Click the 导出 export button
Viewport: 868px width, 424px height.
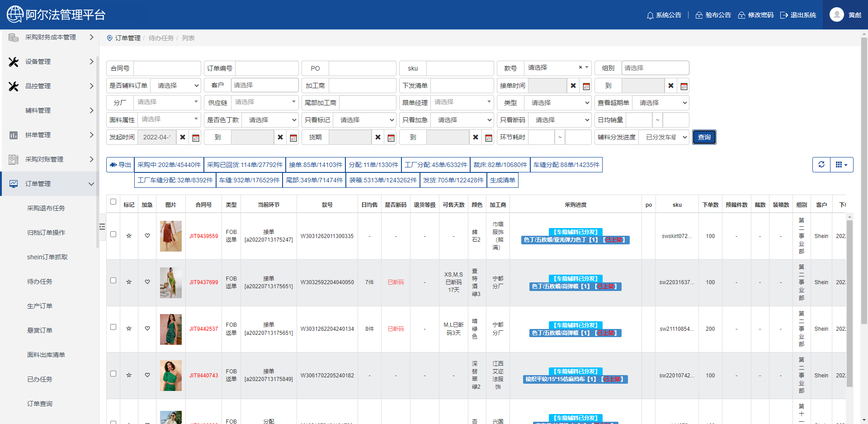coord(120,165)
